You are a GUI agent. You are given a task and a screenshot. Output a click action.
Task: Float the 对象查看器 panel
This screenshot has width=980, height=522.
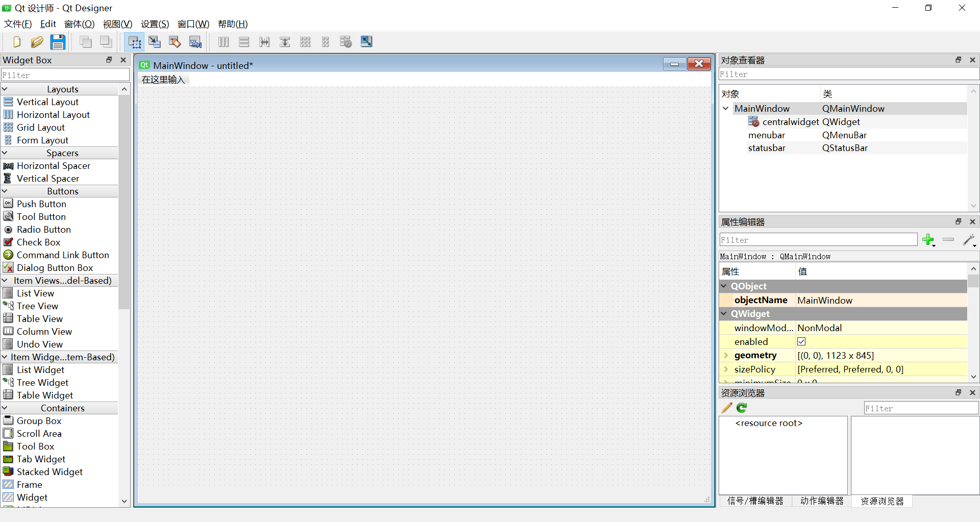(958, 60)
